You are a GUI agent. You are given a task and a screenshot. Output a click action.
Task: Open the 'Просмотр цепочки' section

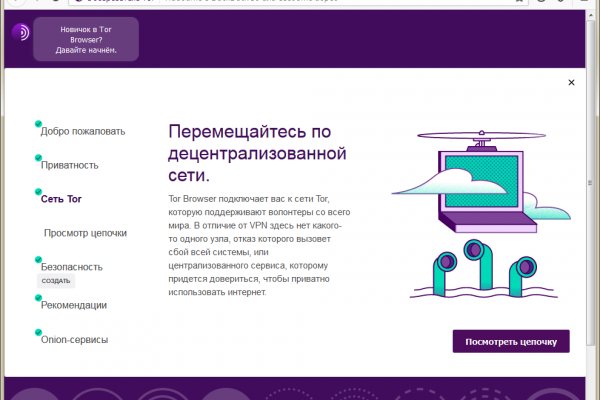pos(85,233)
